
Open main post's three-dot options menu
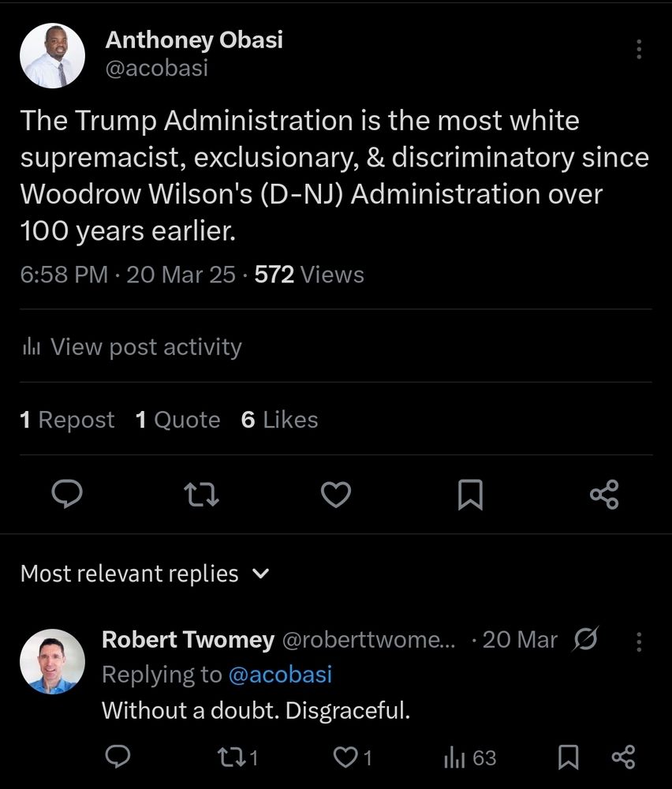pos(638,50)
